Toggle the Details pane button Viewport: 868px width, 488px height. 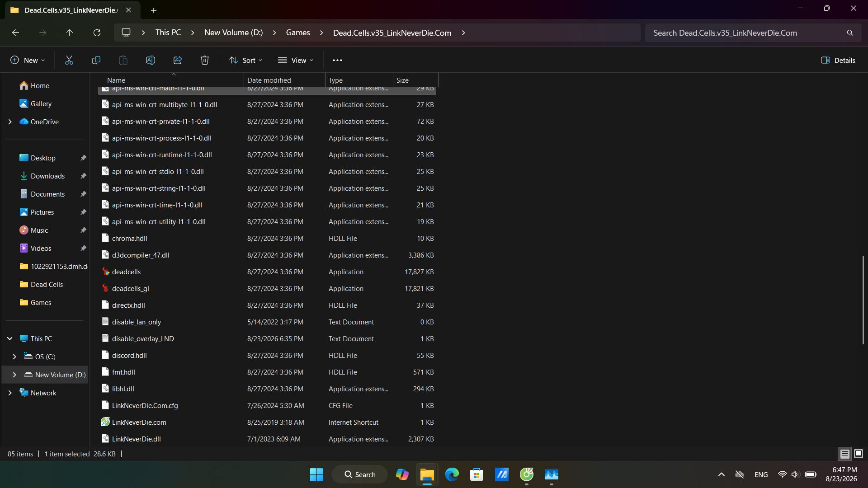[838, 60]
